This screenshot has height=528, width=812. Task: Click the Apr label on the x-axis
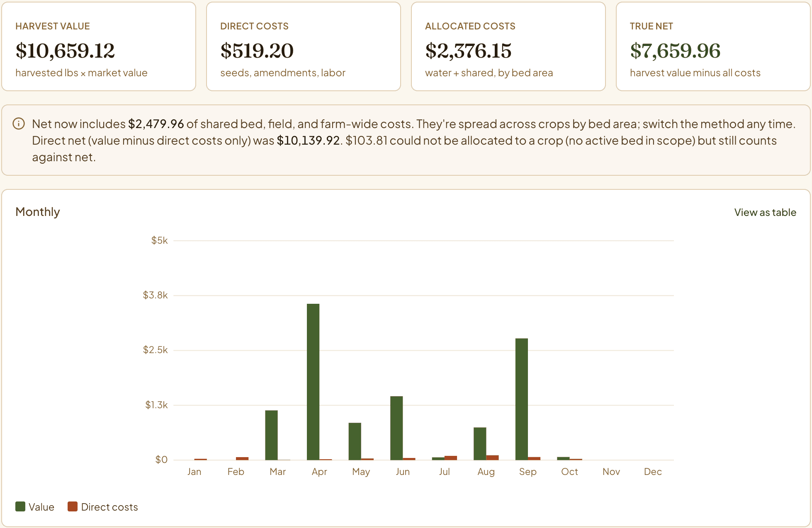coord(319,472)
